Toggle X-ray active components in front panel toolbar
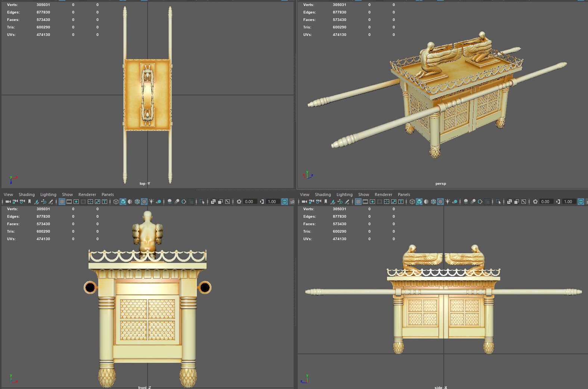Screen dimensions: 588x389 (220, 202)
